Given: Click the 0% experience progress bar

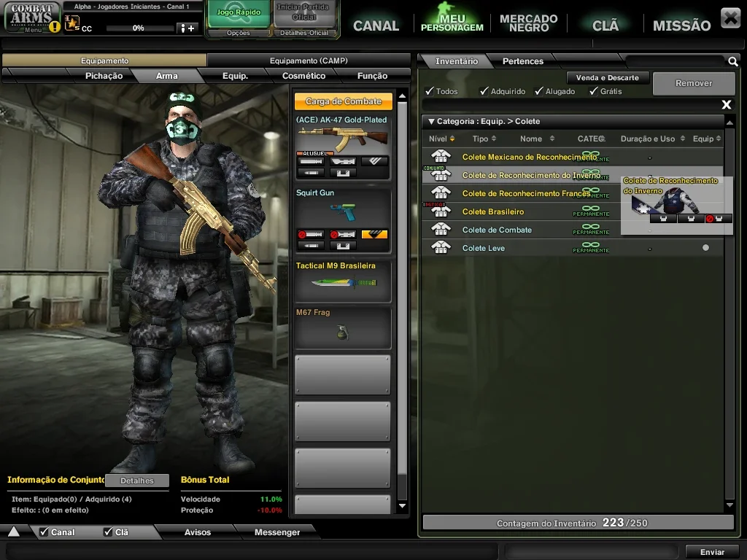Looking at the screenshot, I should (x=139, y=28).
